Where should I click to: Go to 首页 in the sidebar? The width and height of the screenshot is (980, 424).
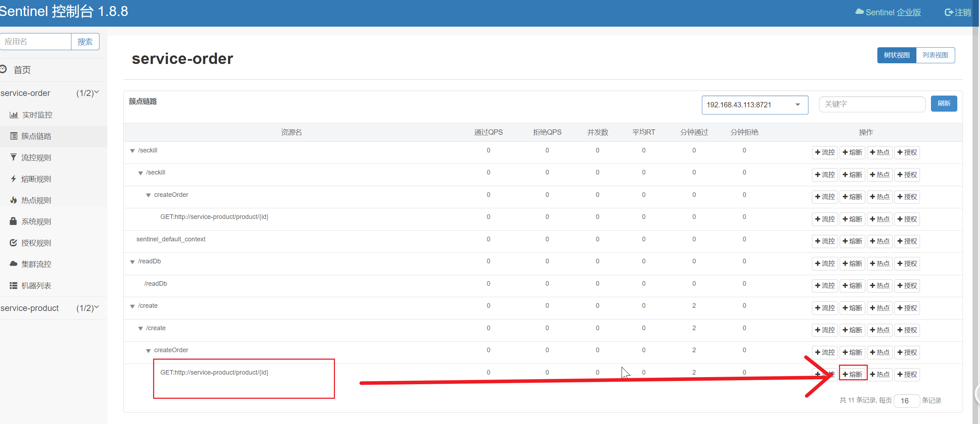point(22,70)
